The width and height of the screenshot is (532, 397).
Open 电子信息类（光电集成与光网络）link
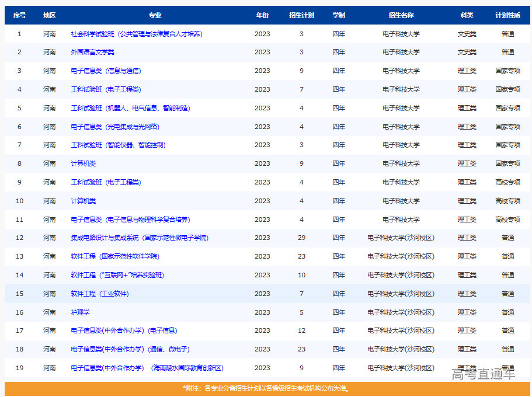(115, 127)
